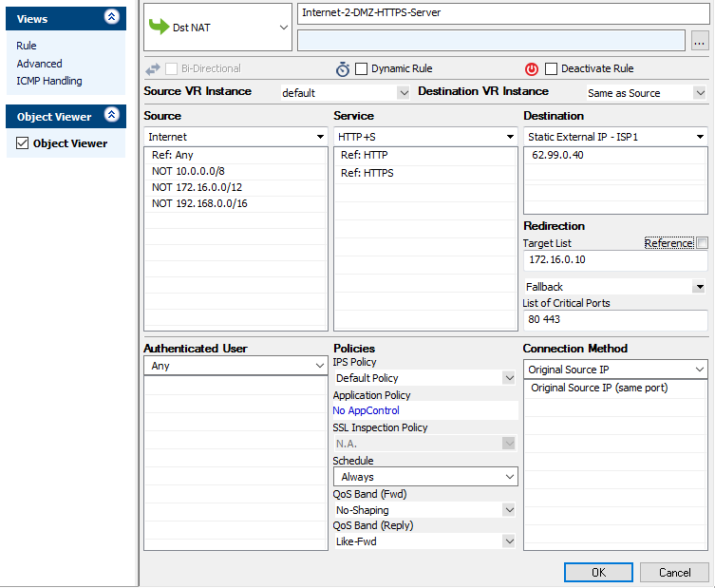Open the Destination VR Instance dropdown
This screenshot has height=588, width=715.
coord(646,93)
